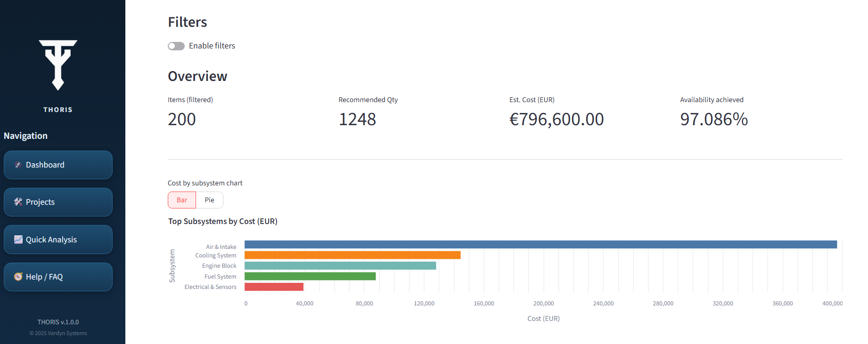Click the Availability achieved 97.086% metric
The width and height of the screenshot is (868, 344).
(713, 120)
